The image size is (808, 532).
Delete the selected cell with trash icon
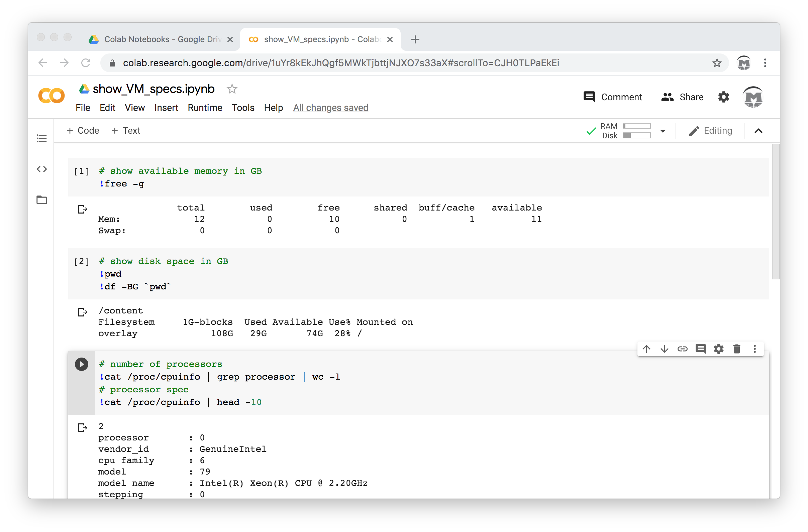pyautogui.click(x=736, y=349)
